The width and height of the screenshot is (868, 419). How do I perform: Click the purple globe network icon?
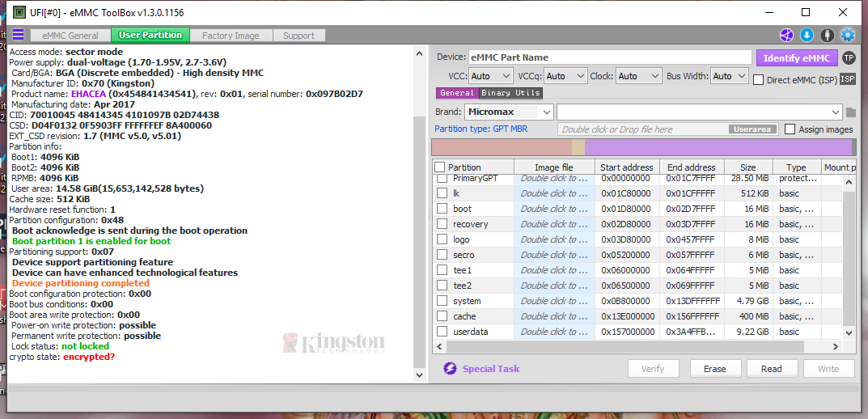click(786, 35)
